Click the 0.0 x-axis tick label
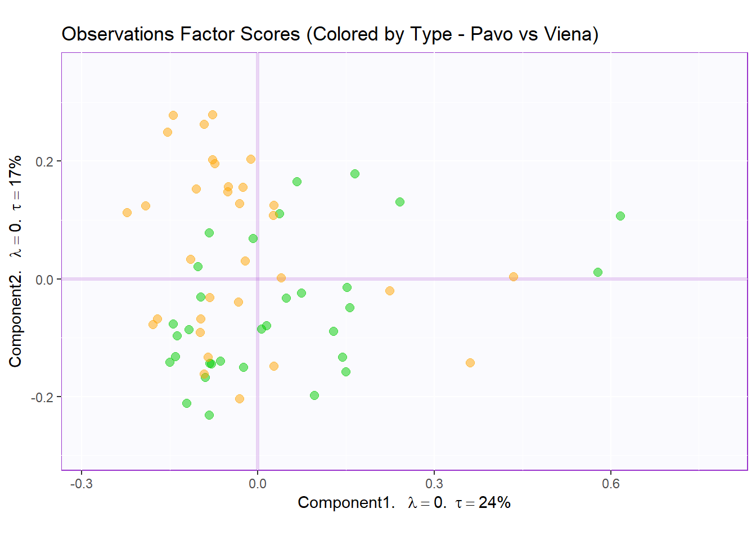Screen dimensions: 756x540 (x=258, y=484)
